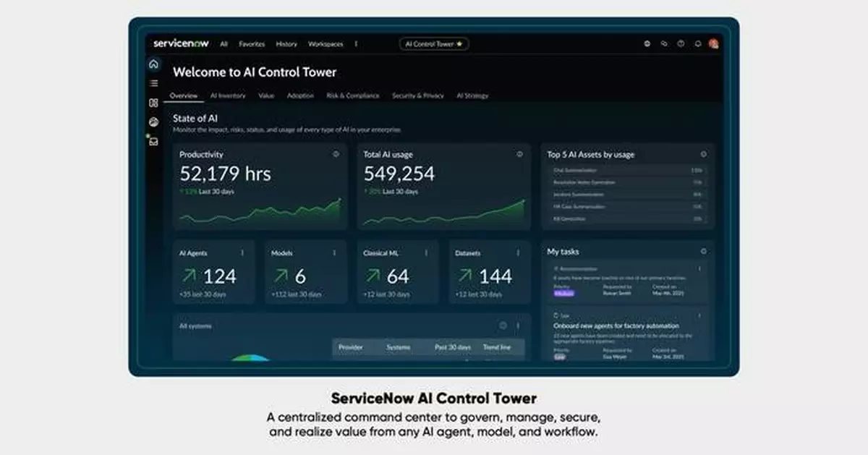This screenshot has height=455, width=868.
Task: Switch to the Risk & Compliance tab
Action: coord(354,95)
